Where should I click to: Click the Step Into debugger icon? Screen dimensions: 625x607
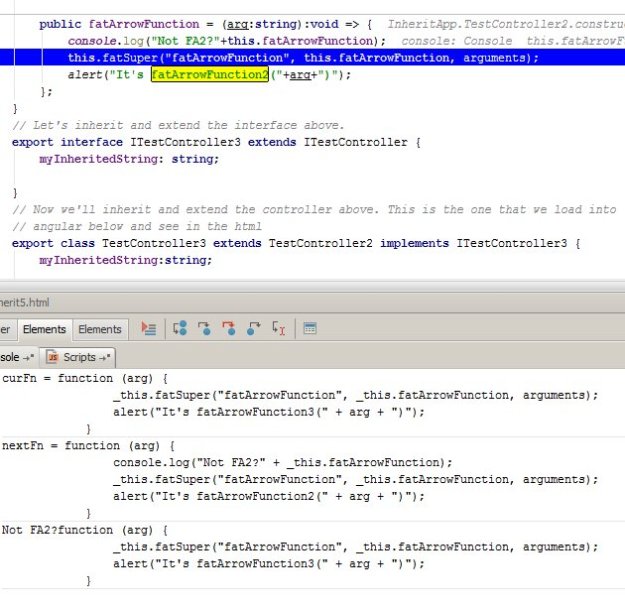(x=205, y=328)
